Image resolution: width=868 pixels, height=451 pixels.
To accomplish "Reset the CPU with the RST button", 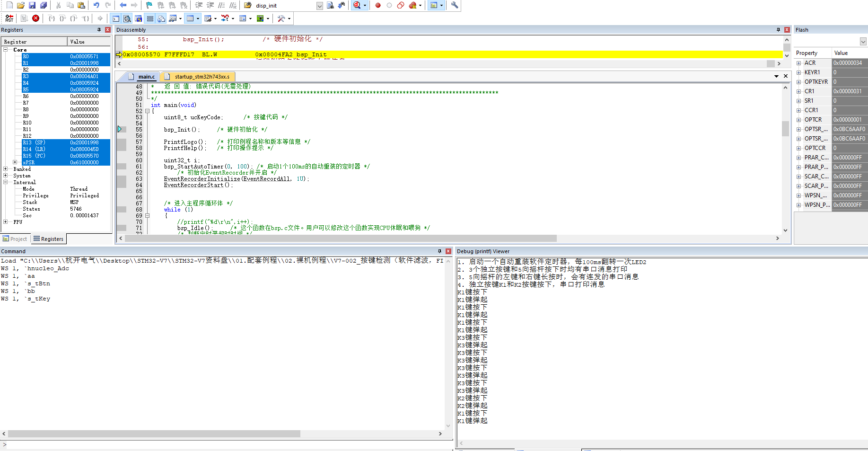I will pyautogui.click(x=9, y=18).
